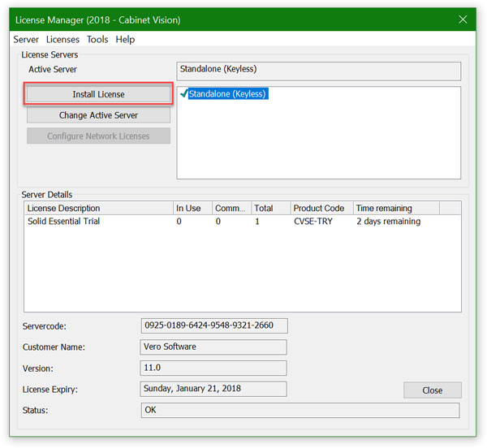
Task: Open the Licenses menu
Action: coord(62,40)
